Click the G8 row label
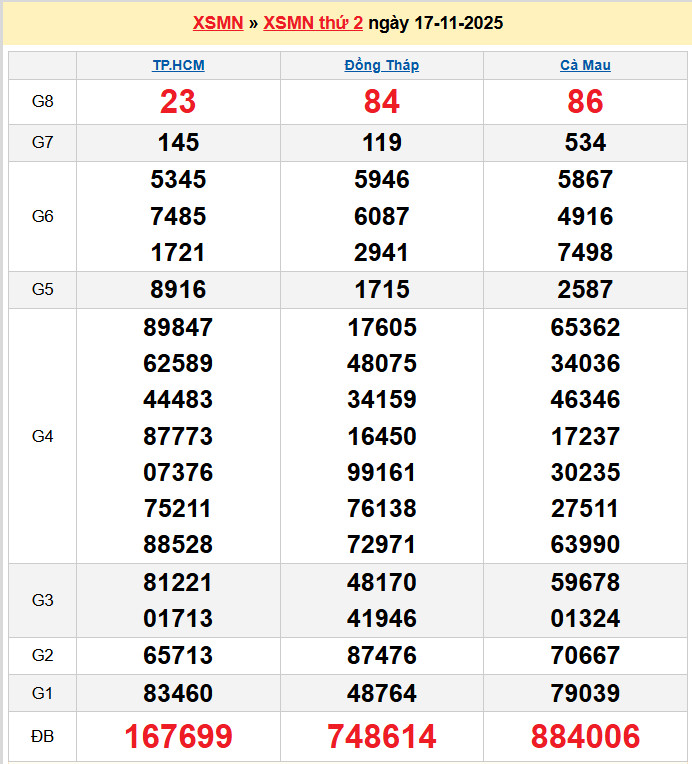This screenshot has width=692, height=764. coord(42,102)
